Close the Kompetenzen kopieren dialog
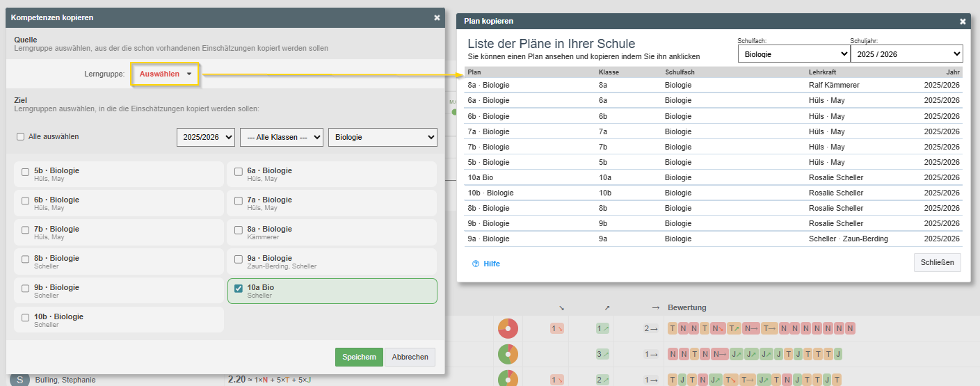Viewport: 980px width, 386px height. (437, 17)
